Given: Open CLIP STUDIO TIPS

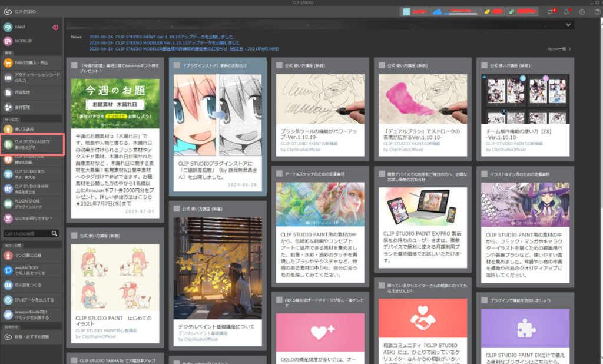Looking at the screenshot, I should [31, 174].
